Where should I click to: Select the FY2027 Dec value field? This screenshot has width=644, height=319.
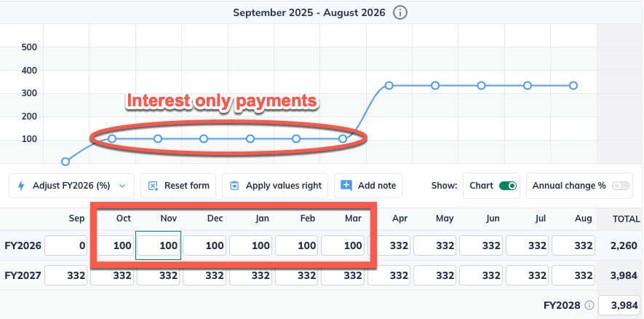click(204, 275)
